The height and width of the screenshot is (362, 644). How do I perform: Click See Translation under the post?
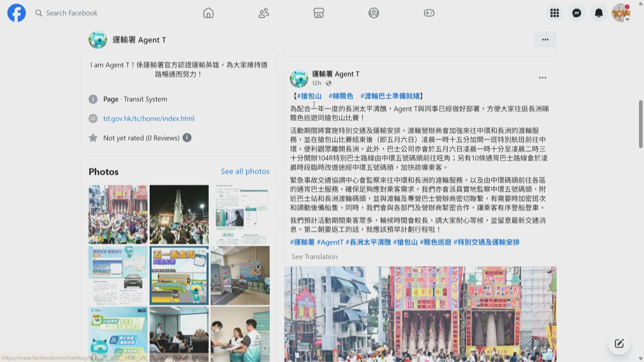[x=314, y=257]
